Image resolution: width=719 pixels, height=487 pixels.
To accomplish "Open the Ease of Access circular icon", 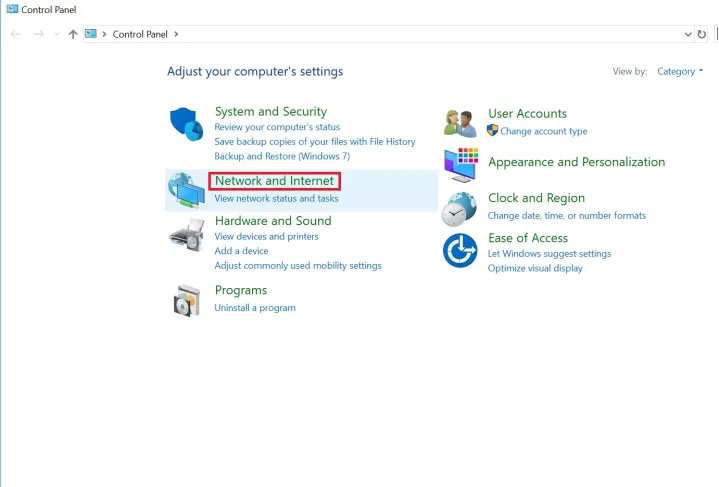I will (x=460, y=250).
